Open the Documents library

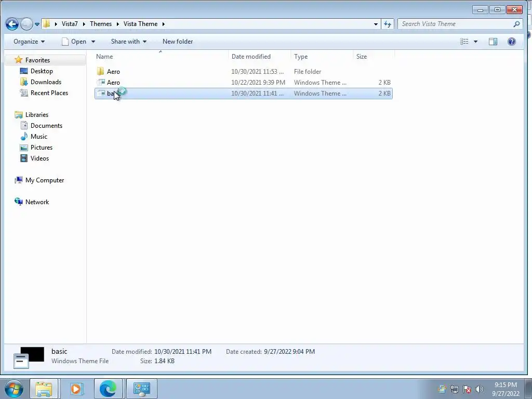click(x=46, y=126)
